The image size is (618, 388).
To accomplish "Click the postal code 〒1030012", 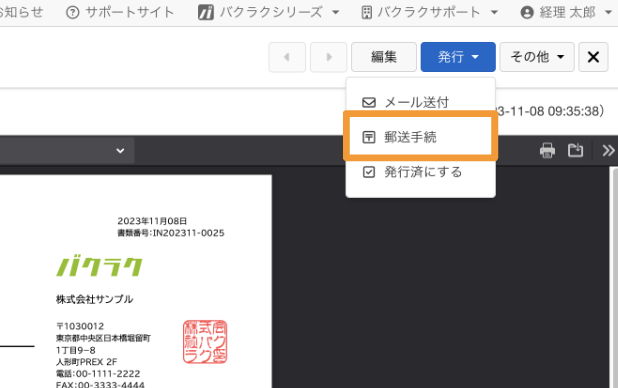I will click(x=80, y=326).
